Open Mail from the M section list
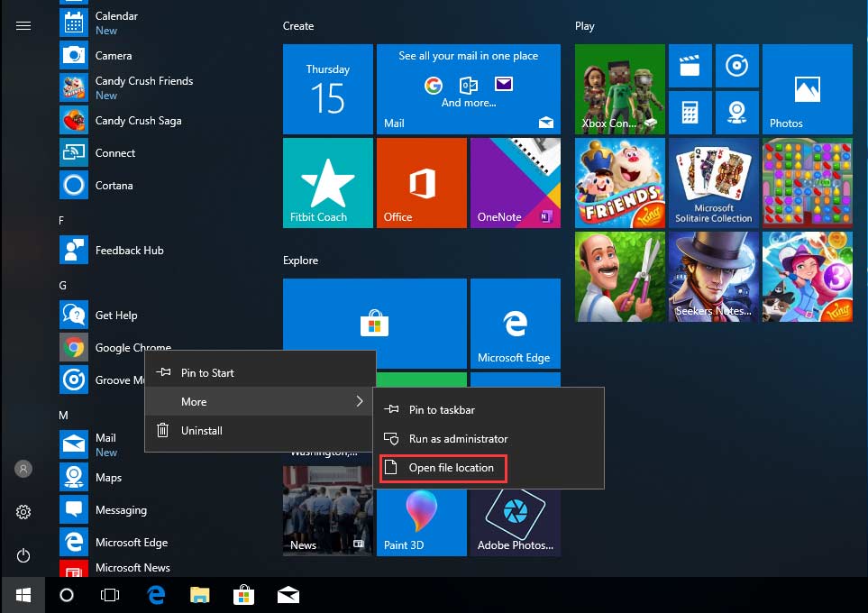This screenshot has width=868, height=613. [105, 444]
